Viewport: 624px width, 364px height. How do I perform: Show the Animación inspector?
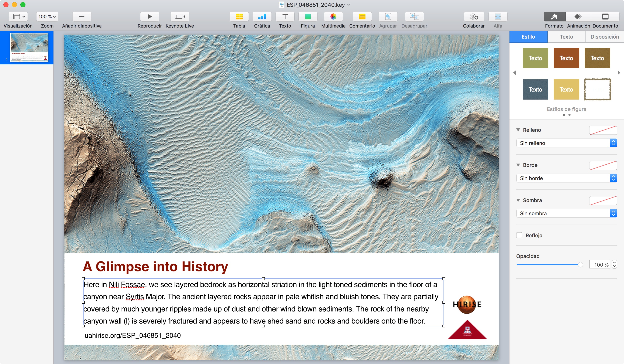(578, 16)
